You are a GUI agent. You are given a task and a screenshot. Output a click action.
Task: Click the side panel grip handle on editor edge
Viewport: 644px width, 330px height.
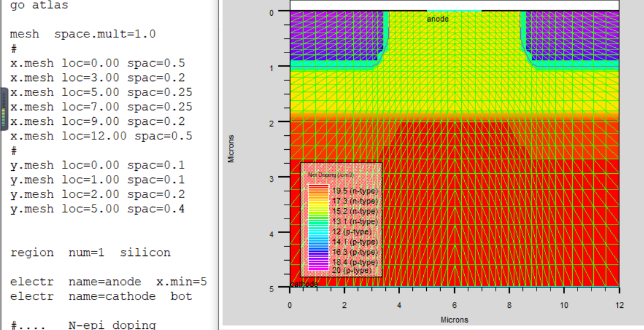coord(4,108)
